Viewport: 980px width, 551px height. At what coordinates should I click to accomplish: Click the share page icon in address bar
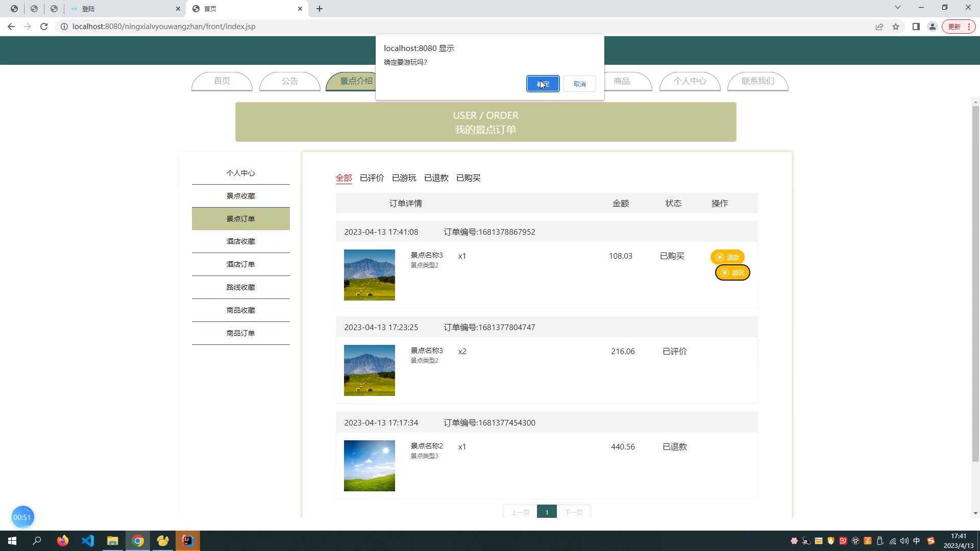[x=879, y=27]
